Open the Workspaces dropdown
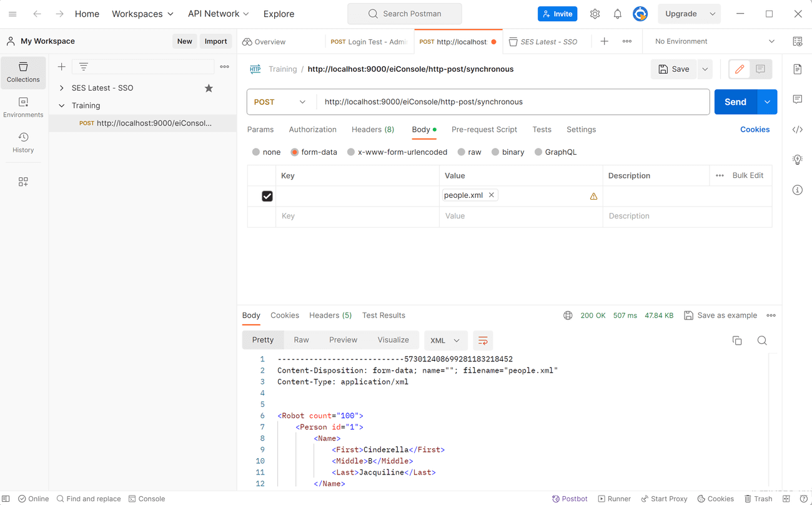The width and height of the screenshot is (812, 505). 142,14
